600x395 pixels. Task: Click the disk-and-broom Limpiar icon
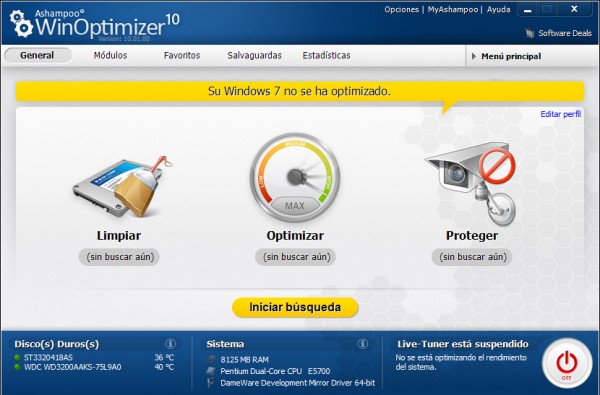point(122,186)
